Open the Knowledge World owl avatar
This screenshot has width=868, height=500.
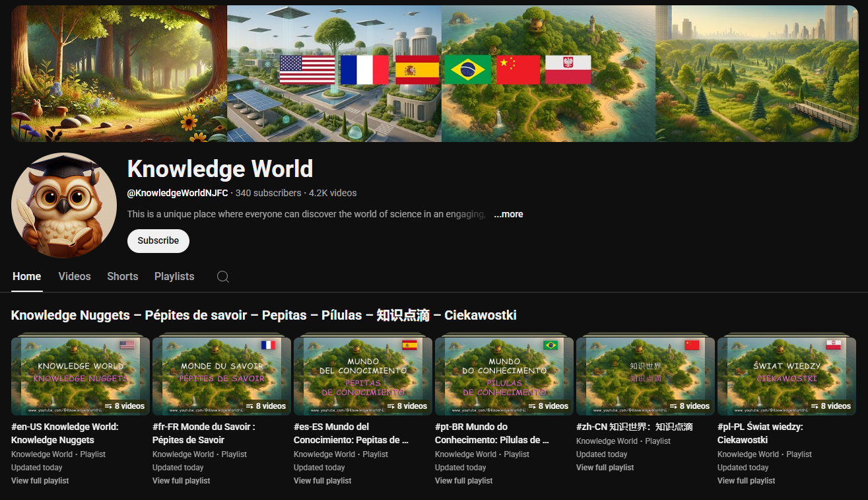click(x=64, y=205)
